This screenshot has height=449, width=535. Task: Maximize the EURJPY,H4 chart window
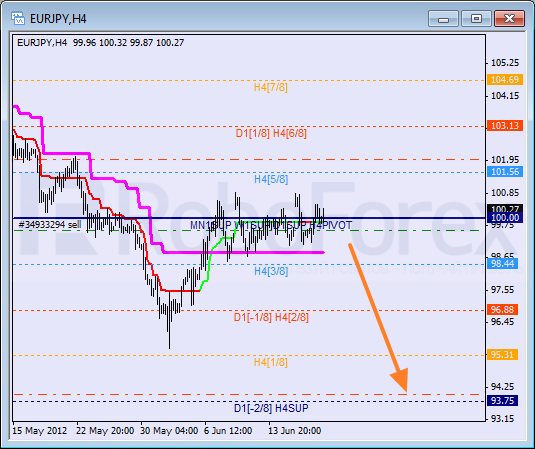click(x=476, y=18)
